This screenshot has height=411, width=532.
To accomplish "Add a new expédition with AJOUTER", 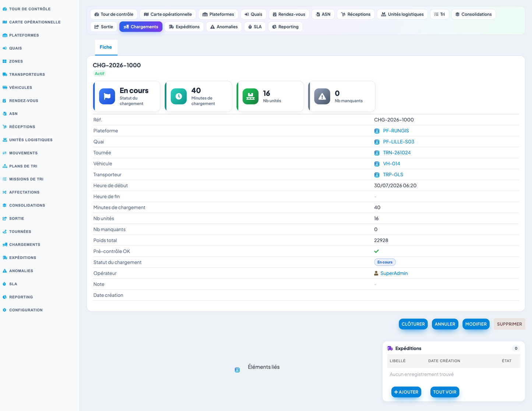I will click(406, 392).
